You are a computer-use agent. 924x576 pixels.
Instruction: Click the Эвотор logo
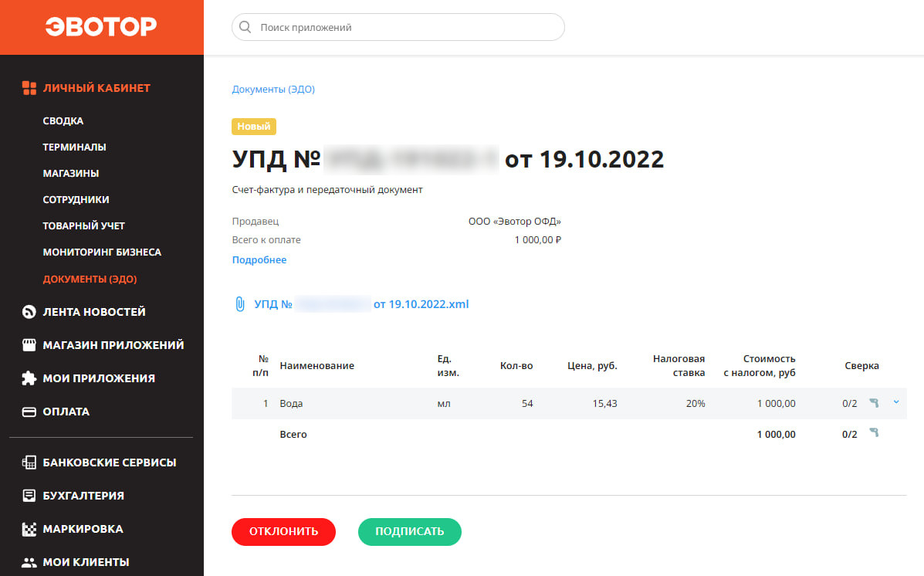click(101, 26)
